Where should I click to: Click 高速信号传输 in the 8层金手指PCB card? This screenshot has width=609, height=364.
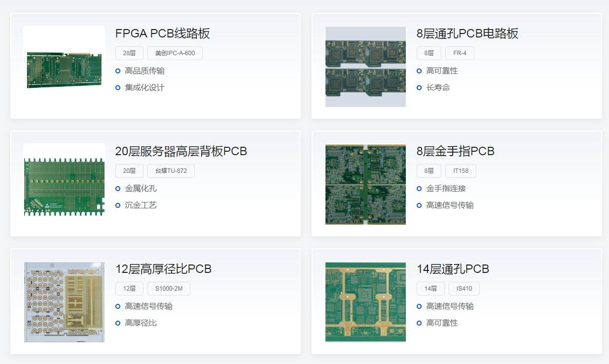click(x=450, y=205)
